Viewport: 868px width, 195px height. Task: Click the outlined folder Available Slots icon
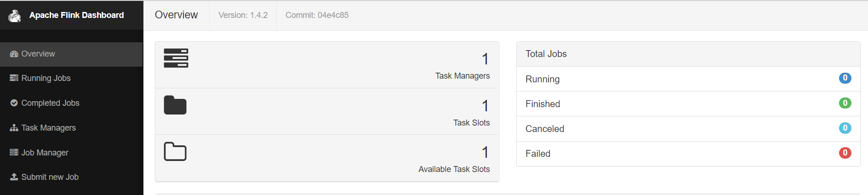point(175,152)
